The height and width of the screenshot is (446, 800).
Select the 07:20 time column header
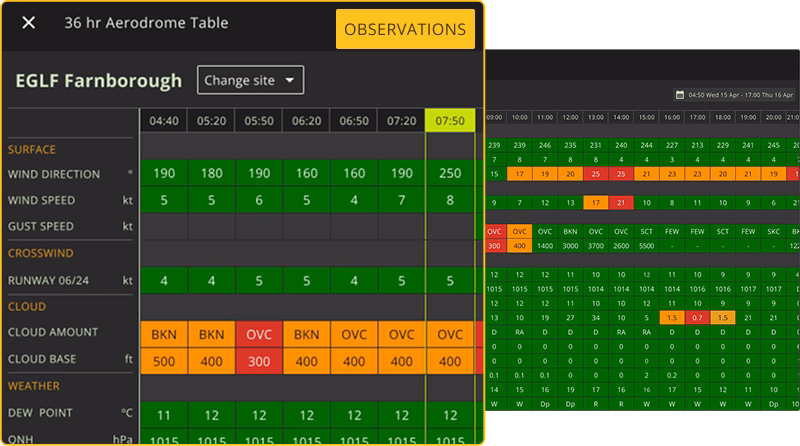[x=401, y=121]
